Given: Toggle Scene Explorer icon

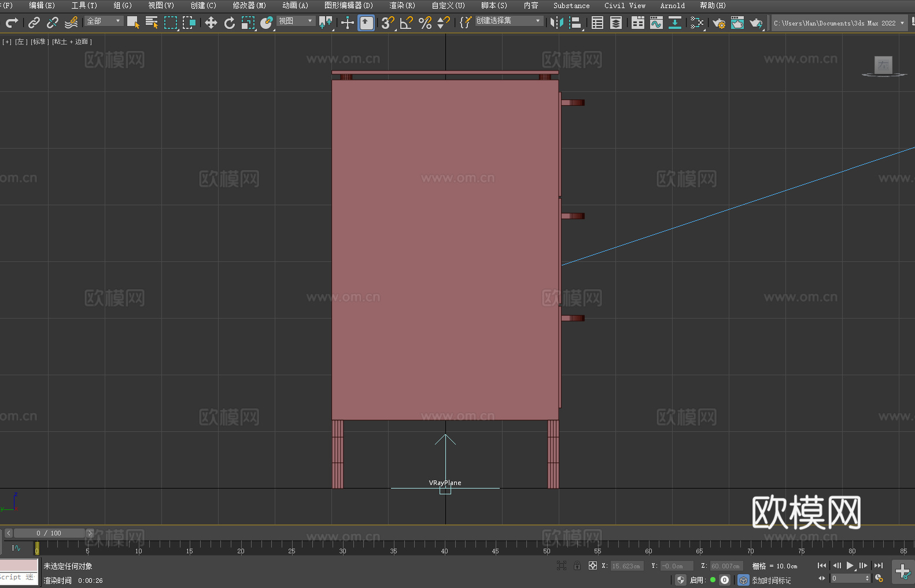Looking at the screenshot, I should coord(597,23).
